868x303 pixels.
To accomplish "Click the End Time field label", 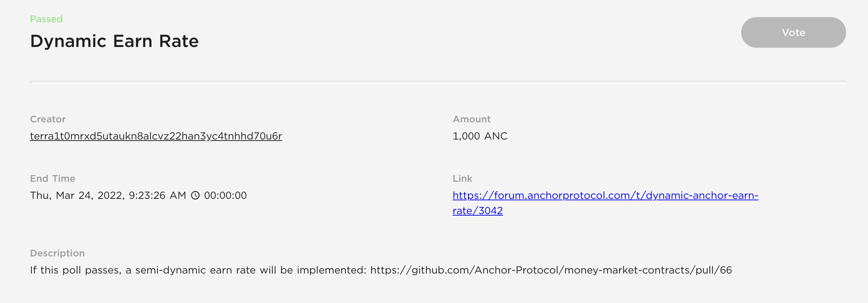I will click(52, 178).
